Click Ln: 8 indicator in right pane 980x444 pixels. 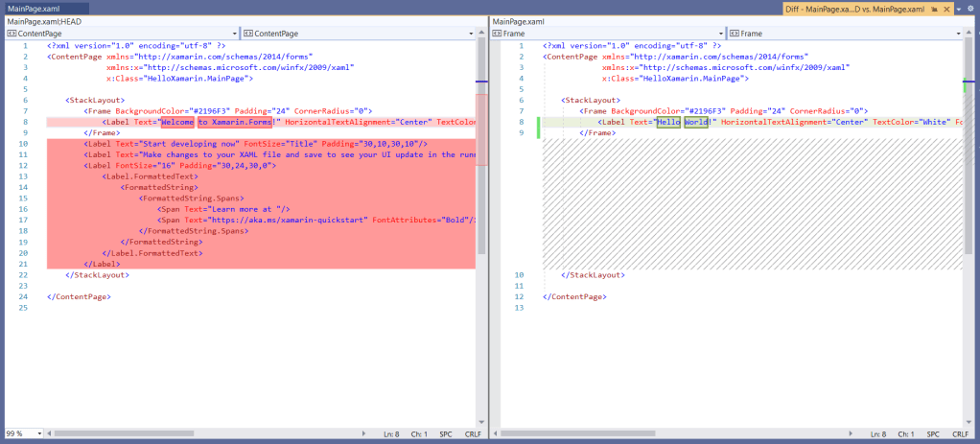(877, 434)
